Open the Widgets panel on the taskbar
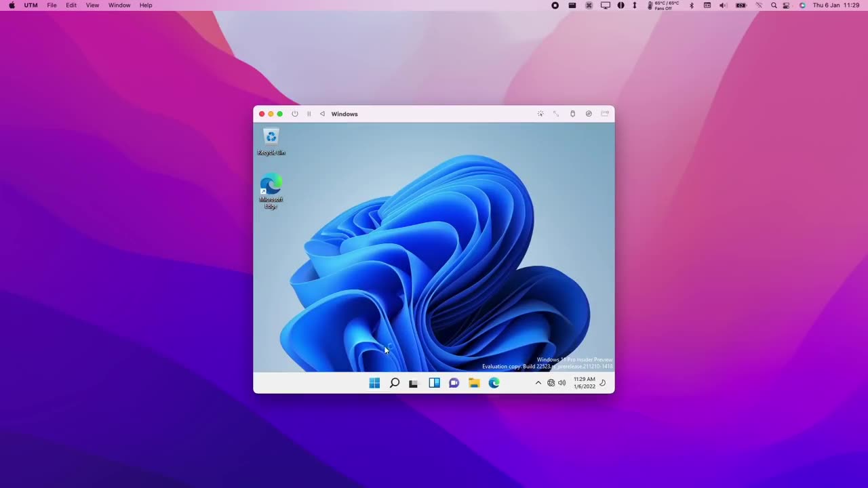This screenshot has width=868, height=488. (434, 383)
